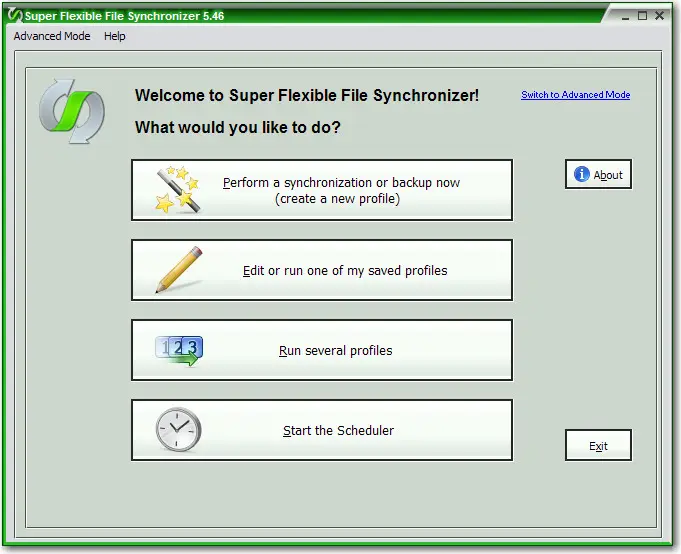Viewport: 681px width, 554px height.
Task: Click the clock scheduler icon
Action: 178,429
